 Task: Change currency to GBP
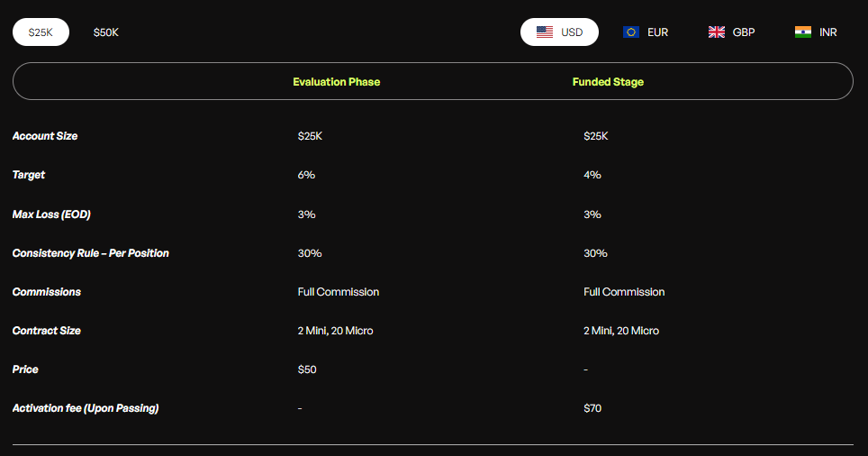pos(744,32)
